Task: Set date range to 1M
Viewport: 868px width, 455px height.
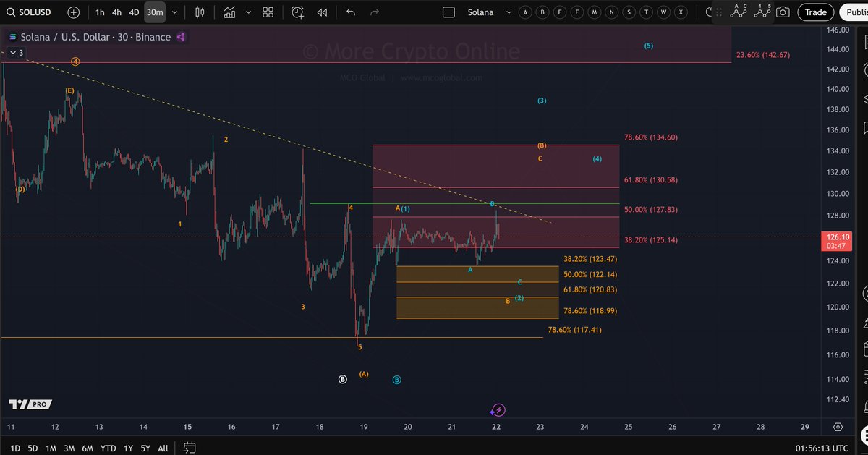Action: click(x=51, y=448)
